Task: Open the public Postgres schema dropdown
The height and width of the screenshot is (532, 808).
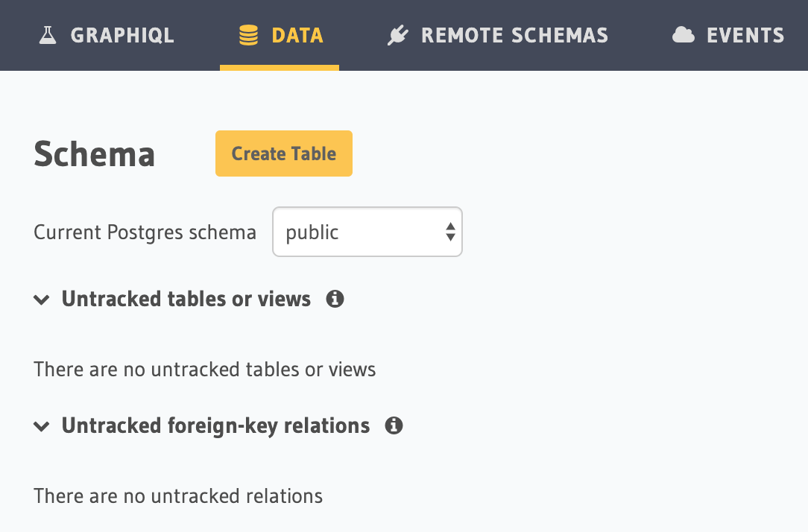Action: 358,232
